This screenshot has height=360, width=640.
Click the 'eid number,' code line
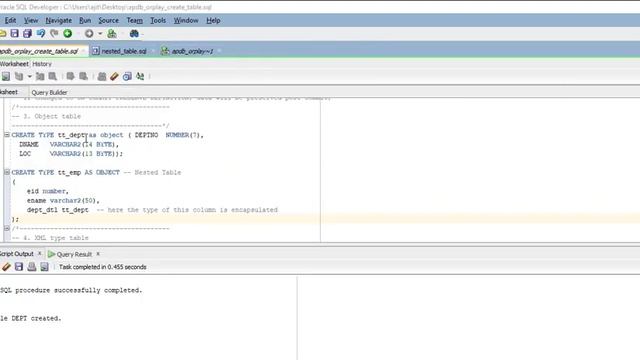tap(48, 191)
